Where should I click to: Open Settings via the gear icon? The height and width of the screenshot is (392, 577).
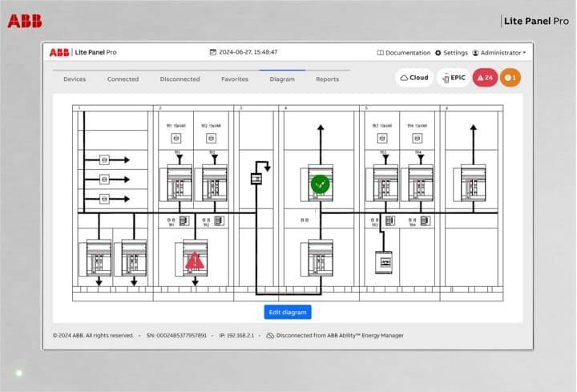click(x=451, y=53)
